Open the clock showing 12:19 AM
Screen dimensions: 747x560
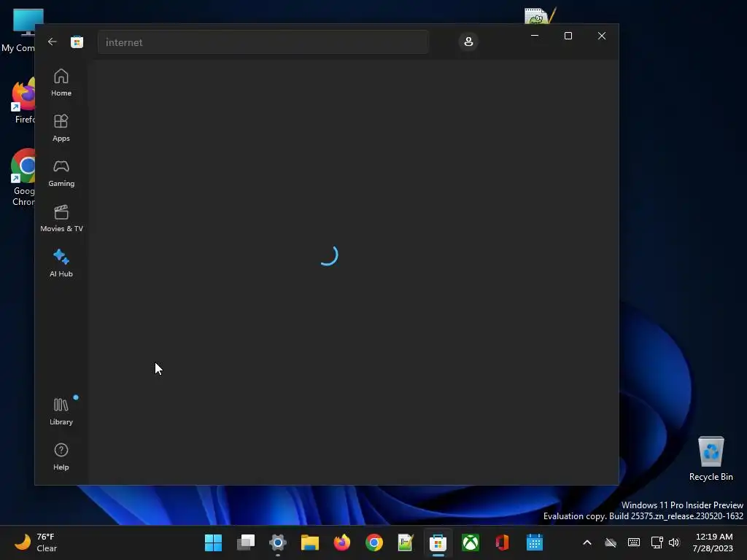[713, 542]
